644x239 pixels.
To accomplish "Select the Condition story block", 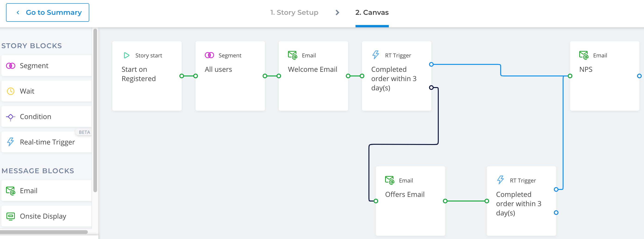I will point(46,117).
